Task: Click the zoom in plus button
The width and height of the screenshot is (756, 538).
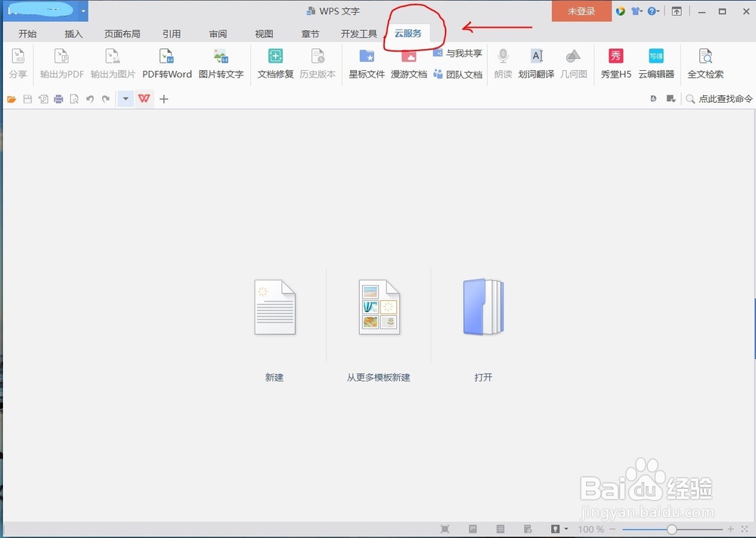Action: (731, 530)
